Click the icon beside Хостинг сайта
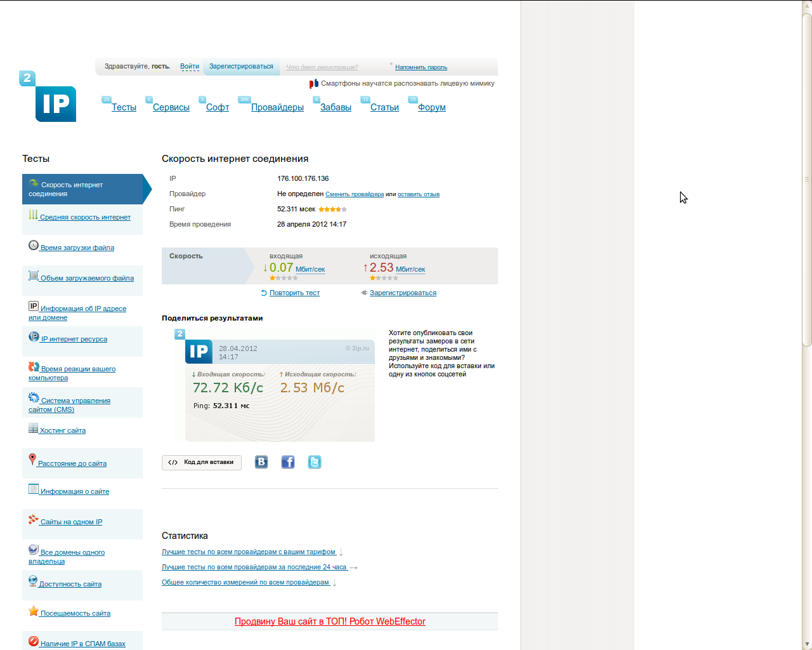812x650 pixels. pos(33,428)
